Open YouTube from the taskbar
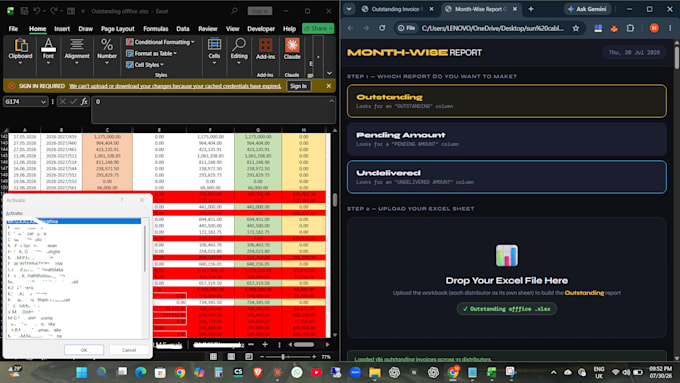This screenshot has height=383, width=680. point(316,372)
